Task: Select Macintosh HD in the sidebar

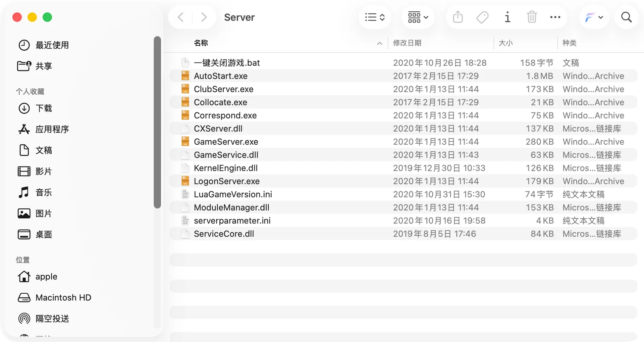Action: tap(54, 297)
